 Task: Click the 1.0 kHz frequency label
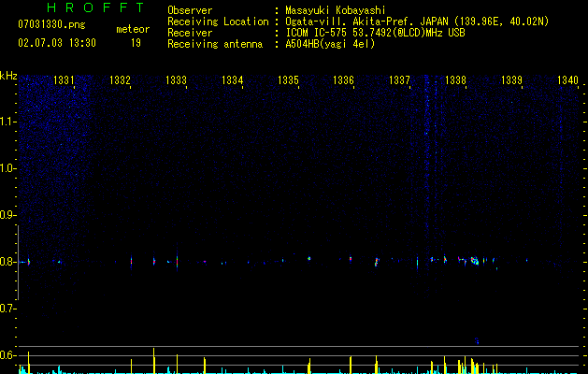click(7, 168)
